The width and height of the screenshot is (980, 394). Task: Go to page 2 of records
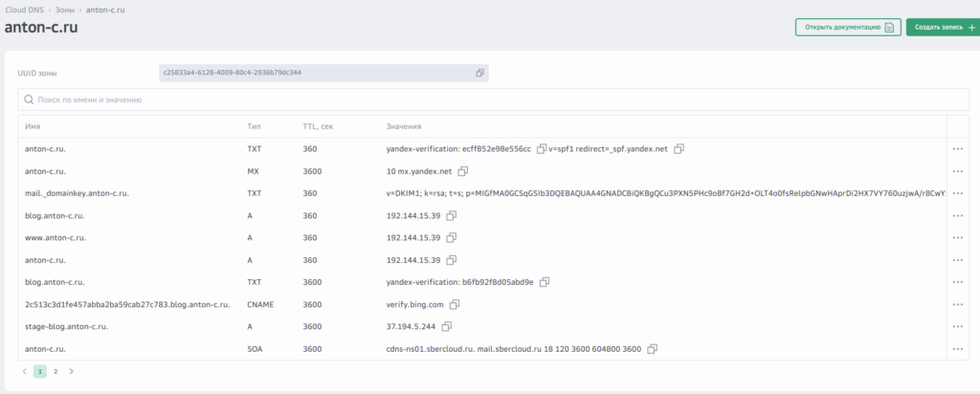pyautogui.click(x=56, y=371)
